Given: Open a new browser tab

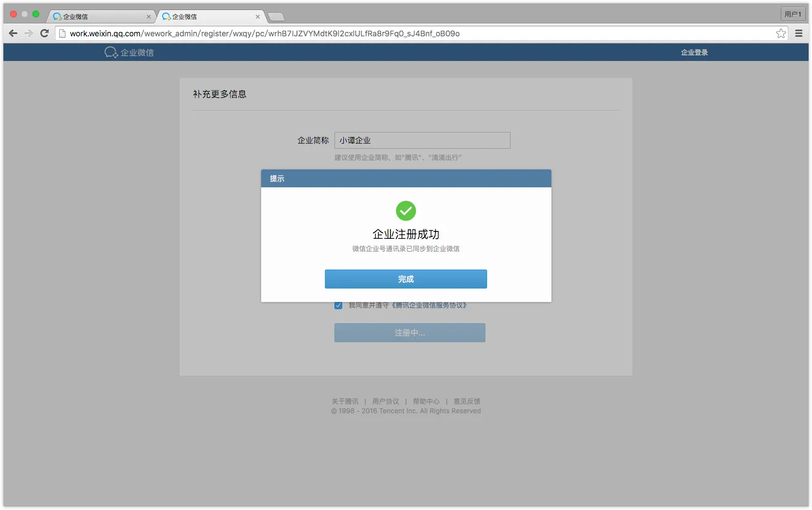Looking at the screenshot, I should (276, 16).
